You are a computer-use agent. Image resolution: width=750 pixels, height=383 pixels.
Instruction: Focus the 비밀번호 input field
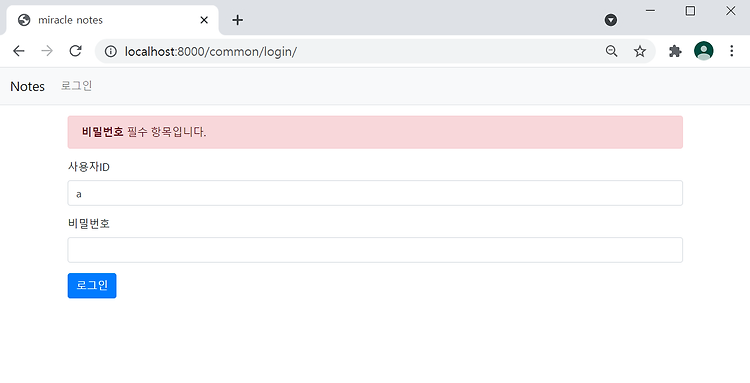click(375, 250)
